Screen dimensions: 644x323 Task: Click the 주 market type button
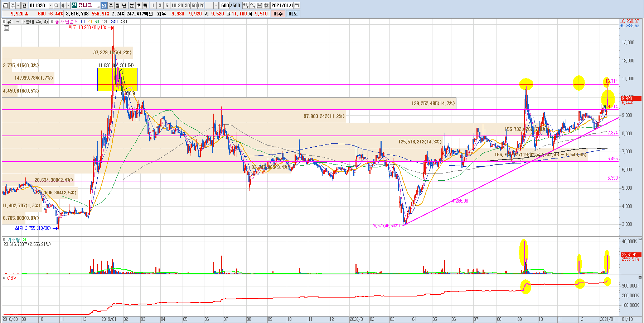tap(12, 5)
